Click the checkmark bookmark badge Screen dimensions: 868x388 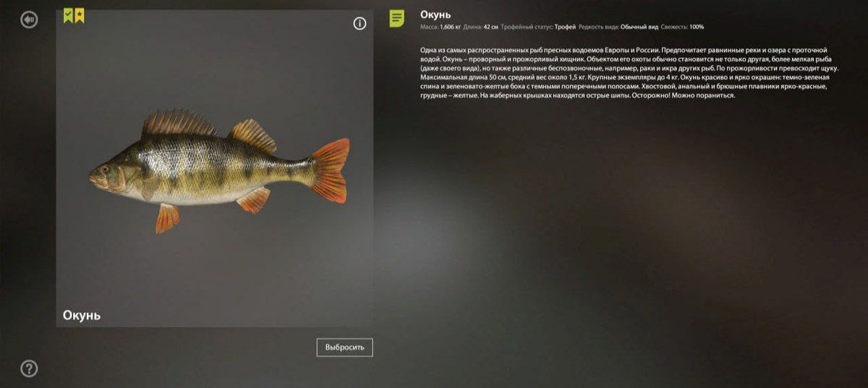tap(68, 15)
